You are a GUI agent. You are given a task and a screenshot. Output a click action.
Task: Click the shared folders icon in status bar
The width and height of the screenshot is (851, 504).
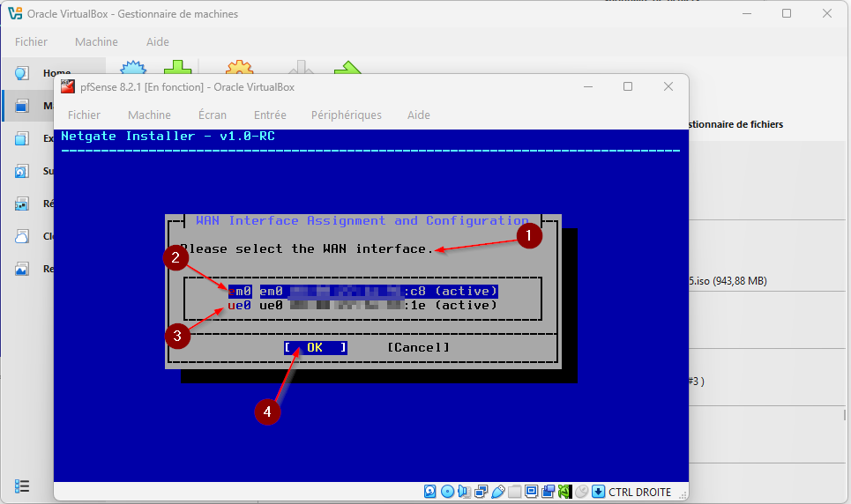(514, 492)
